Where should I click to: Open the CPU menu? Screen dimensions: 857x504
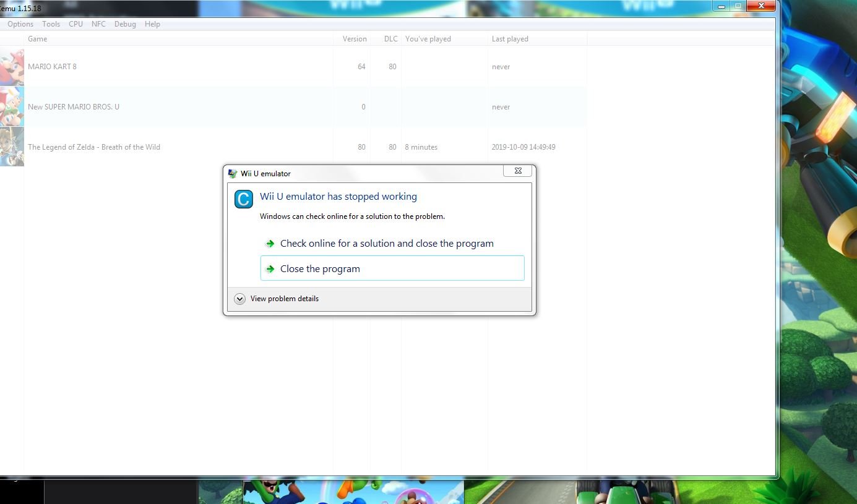tap(75, 24)
